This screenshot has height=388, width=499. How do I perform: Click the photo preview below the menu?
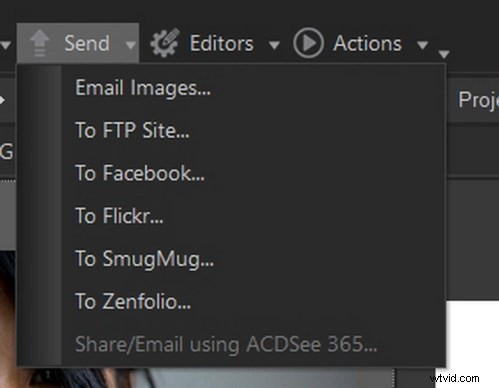[x=200, y=378]
